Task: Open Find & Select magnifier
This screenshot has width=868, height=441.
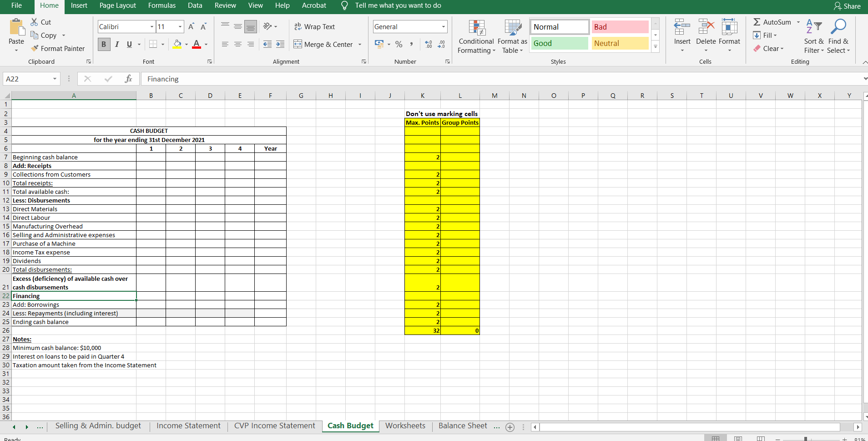Action: click(x=838, y=37)
